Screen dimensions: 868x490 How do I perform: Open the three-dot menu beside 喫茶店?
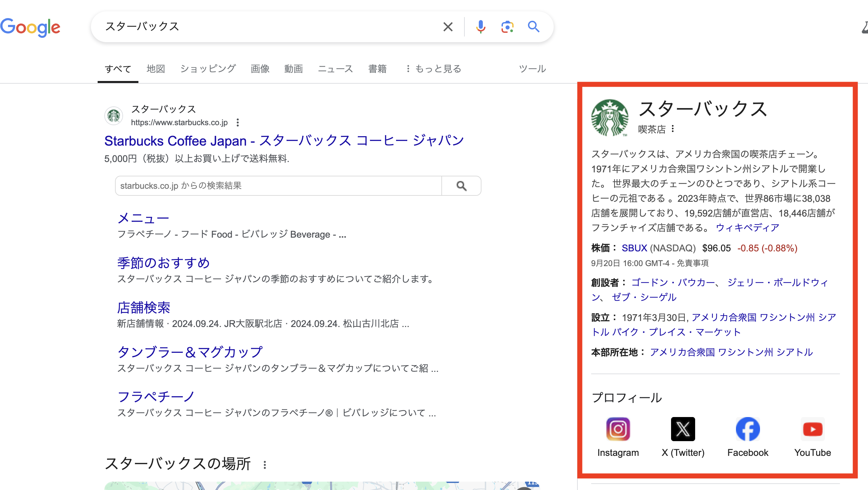(672, 129)
